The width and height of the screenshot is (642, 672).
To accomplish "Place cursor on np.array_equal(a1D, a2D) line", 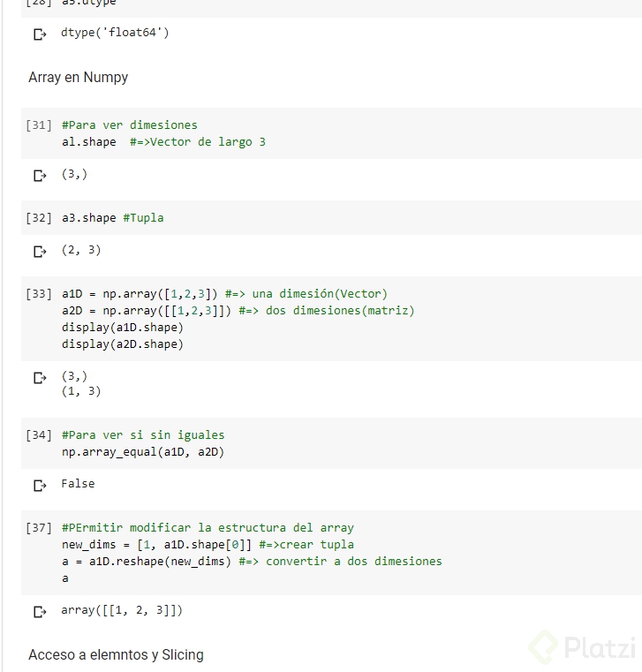I will (143, 452).
